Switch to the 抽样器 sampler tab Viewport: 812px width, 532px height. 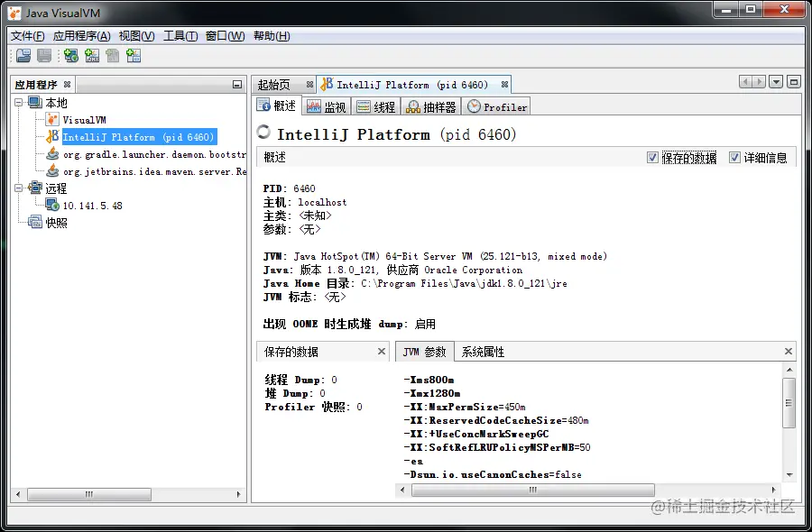tap(431, 107)
